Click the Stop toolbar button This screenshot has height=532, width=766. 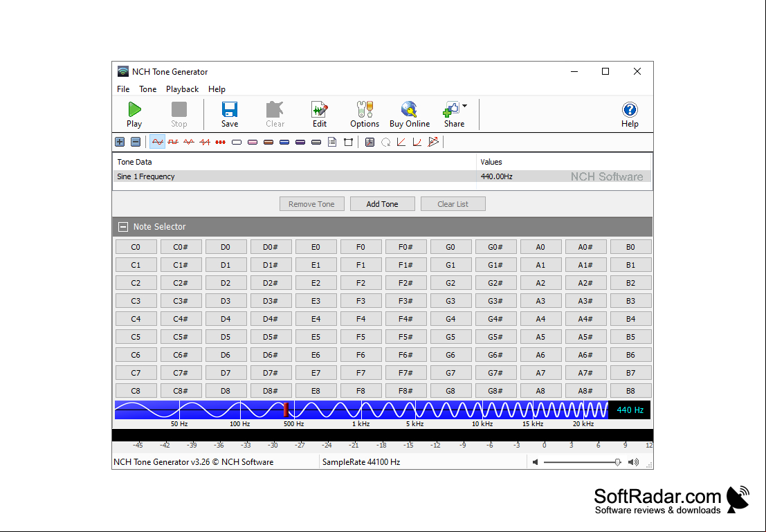[x=179, y=115]
